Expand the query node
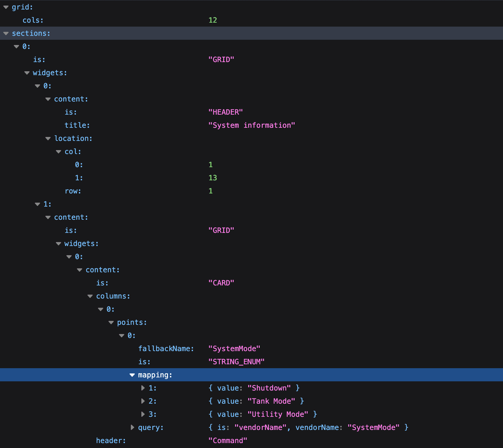Viewport: 503px width, 448px height. 132,428
